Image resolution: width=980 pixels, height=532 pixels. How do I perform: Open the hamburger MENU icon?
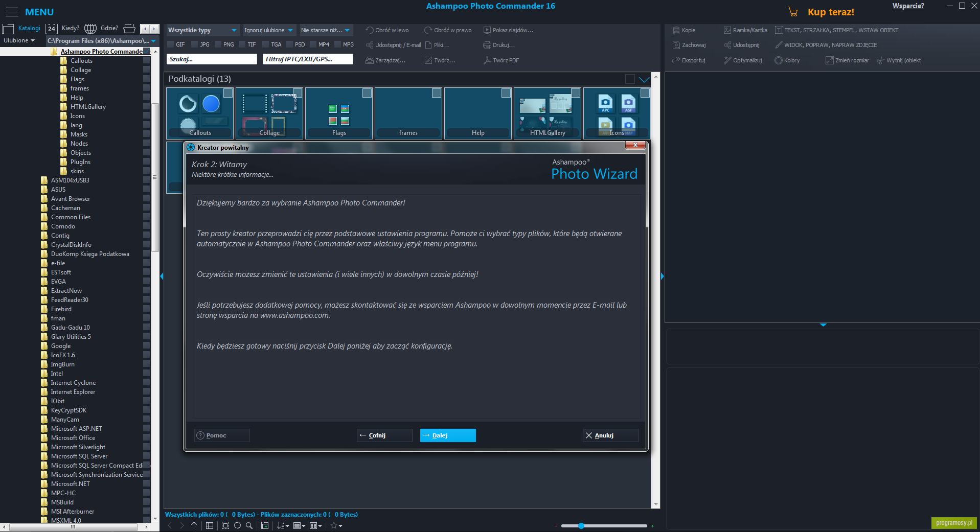pos(11,12)
